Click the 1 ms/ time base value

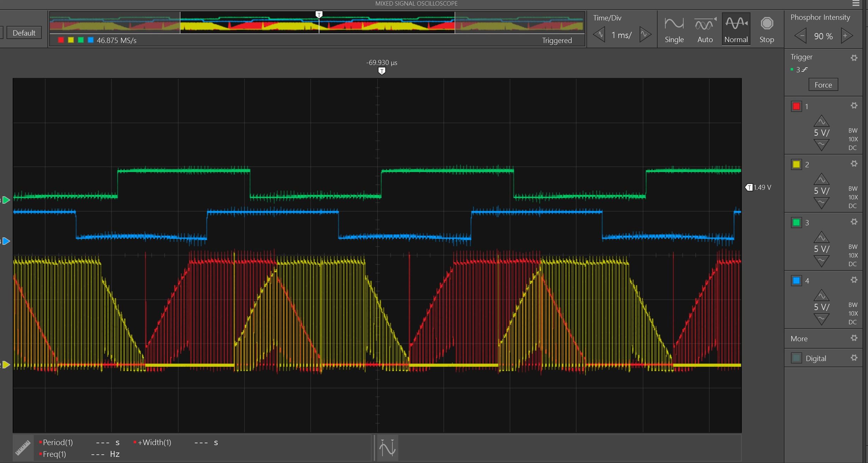click(x=621, y=35)
